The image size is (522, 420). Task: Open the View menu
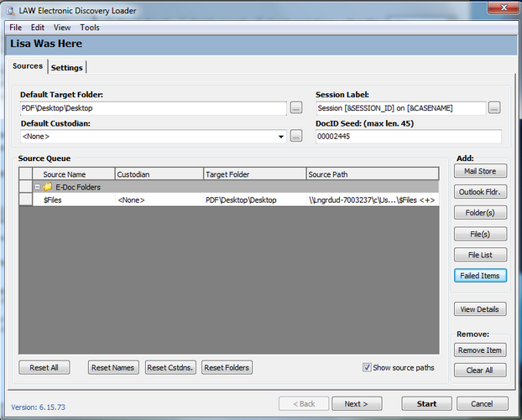[62, 28]
